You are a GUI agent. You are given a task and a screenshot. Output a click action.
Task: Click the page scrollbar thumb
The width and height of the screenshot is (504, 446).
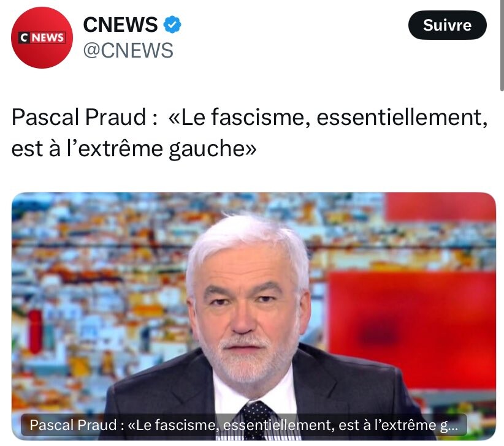click(x=502, y=45)
